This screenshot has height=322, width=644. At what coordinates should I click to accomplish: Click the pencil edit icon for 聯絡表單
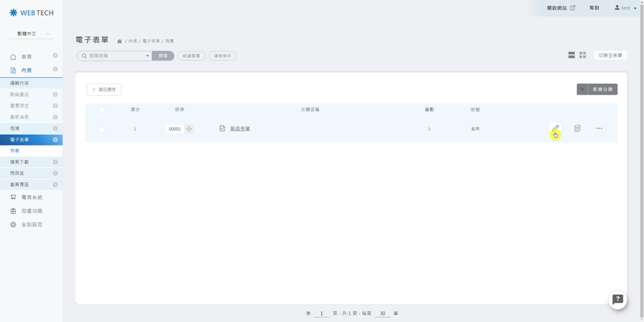pyautogui.click(x=555, y=129)
